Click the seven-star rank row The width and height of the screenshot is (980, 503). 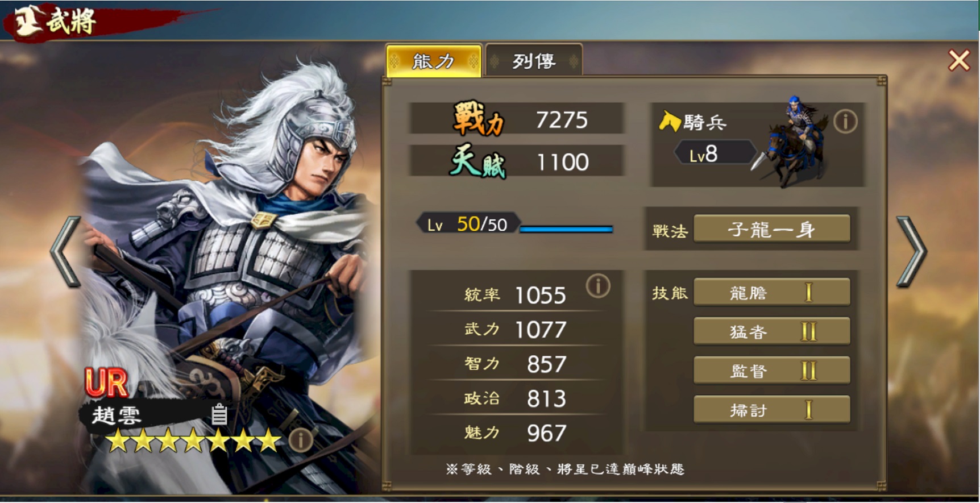194,440
